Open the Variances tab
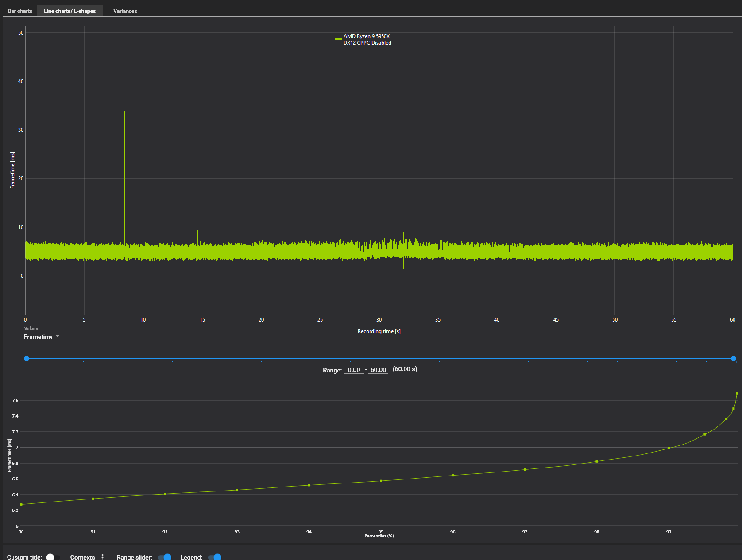Viewport: 742px width, 560px height. coord(125,11)
